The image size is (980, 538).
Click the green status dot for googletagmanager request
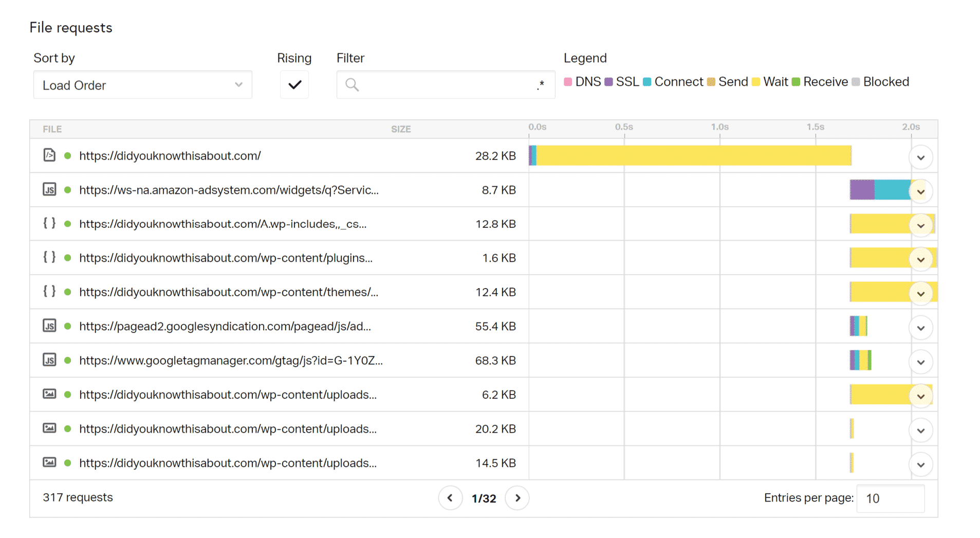coord(68,360)
